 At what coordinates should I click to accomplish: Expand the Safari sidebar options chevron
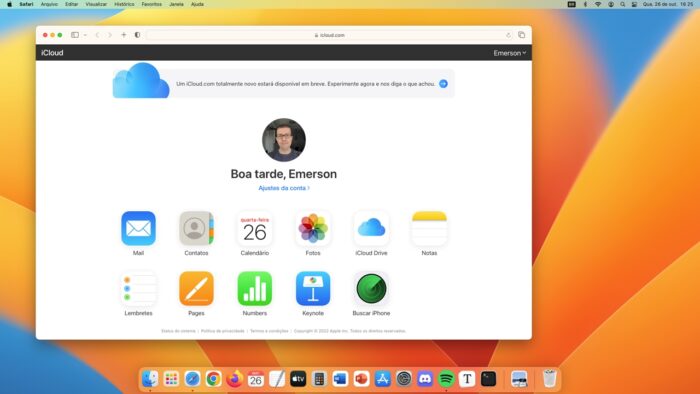[x=85, y=35]
